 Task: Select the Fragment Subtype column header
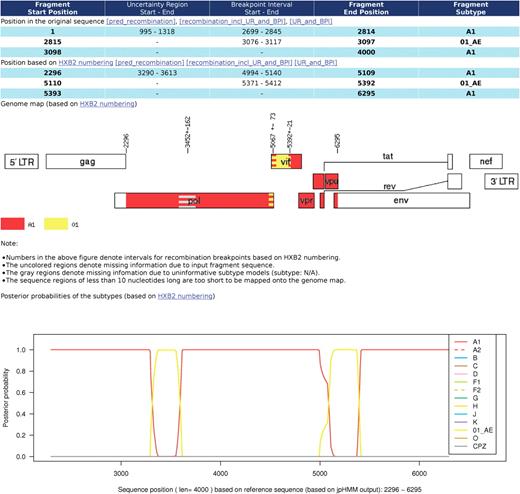(470, 8)
